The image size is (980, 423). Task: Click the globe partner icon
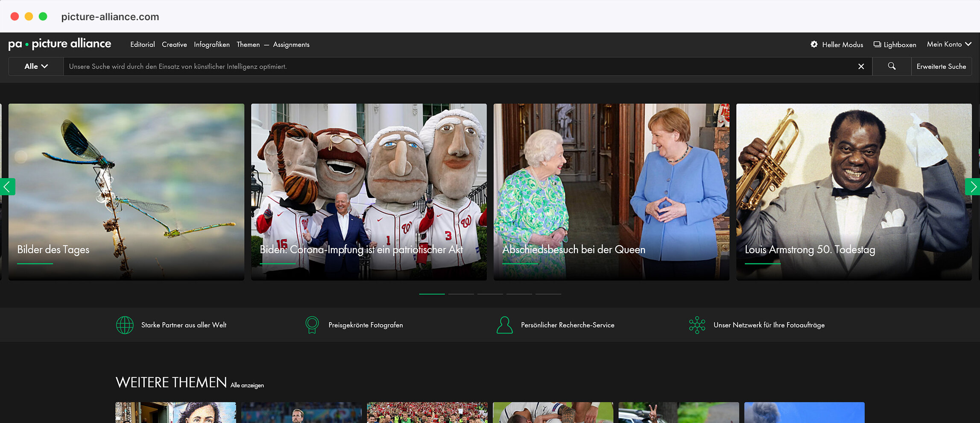pos(125,325)
